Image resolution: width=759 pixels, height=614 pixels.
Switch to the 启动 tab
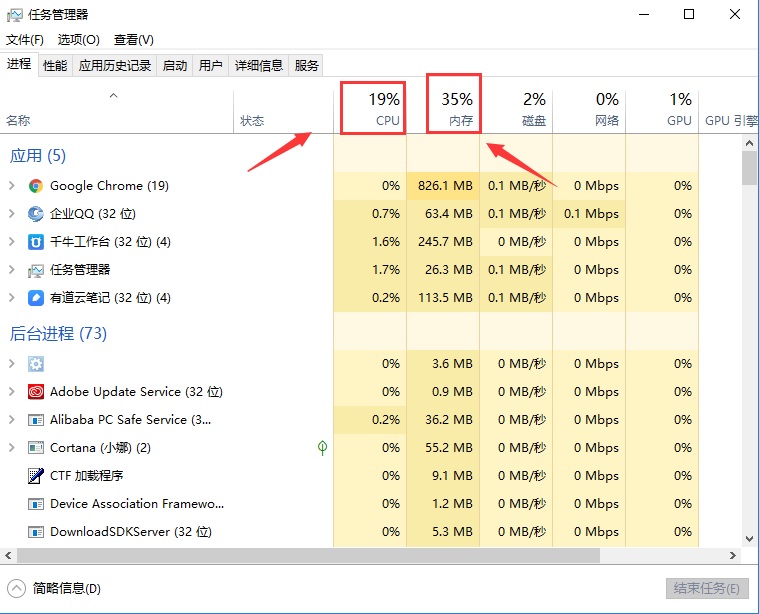click(x=175, y=65)
